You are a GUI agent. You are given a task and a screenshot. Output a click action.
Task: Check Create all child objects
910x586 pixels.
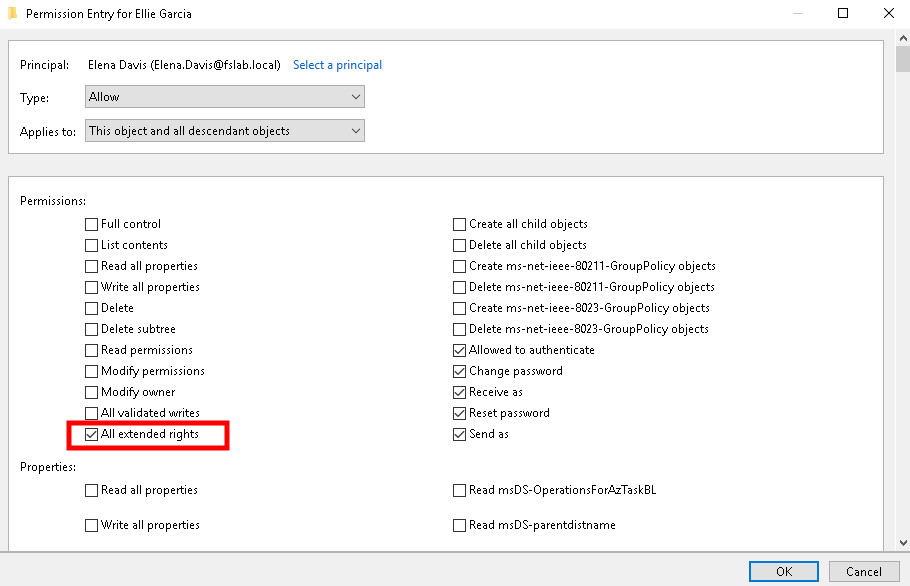click(460, 224)
